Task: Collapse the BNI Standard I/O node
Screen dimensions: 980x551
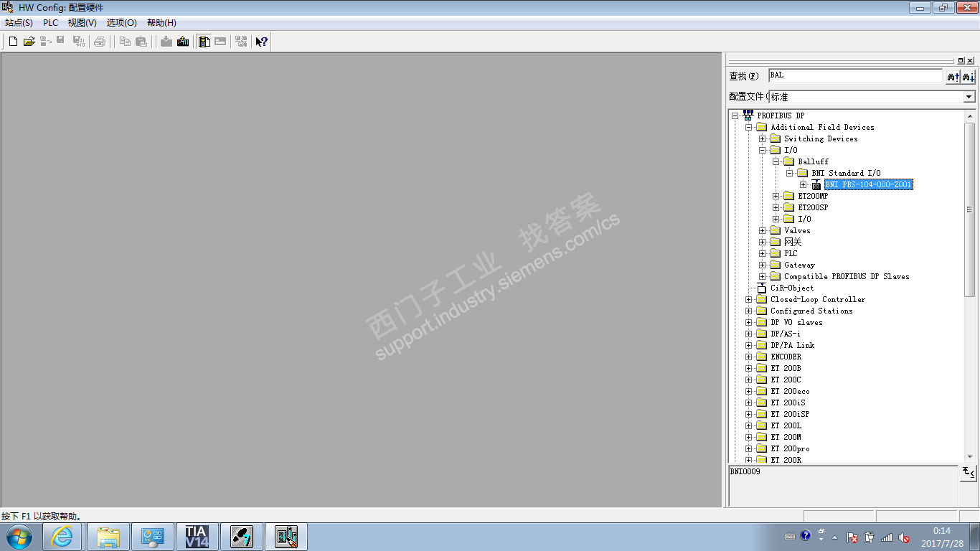Action: [x=789, y=173]
